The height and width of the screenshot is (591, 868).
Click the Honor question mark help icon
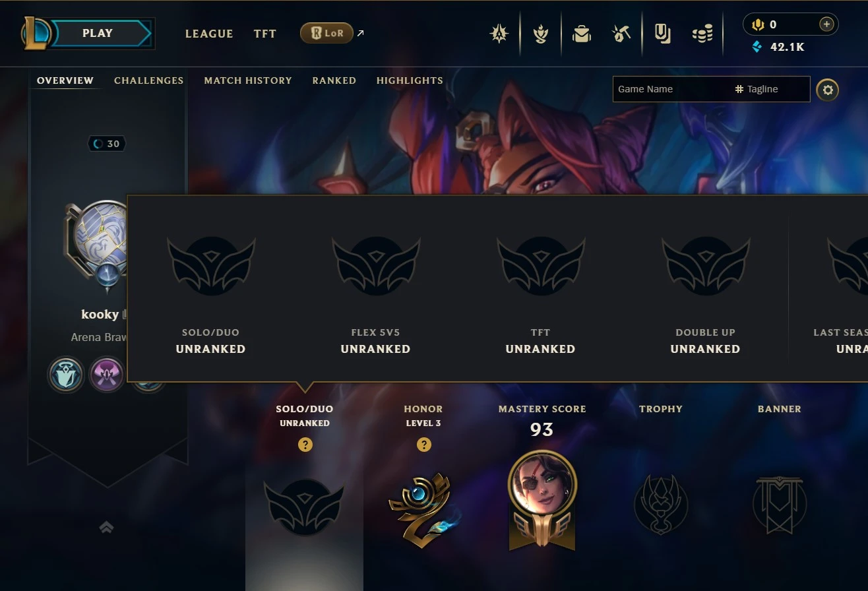pyautogui.click(x=423, y=445)
